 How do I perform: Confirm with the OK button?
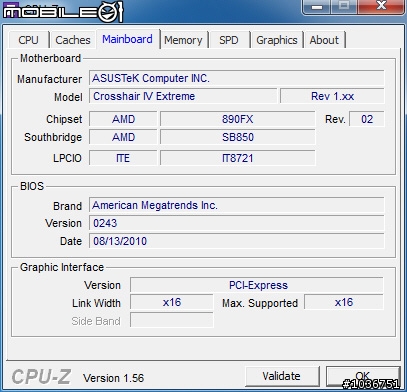(363, 376)
